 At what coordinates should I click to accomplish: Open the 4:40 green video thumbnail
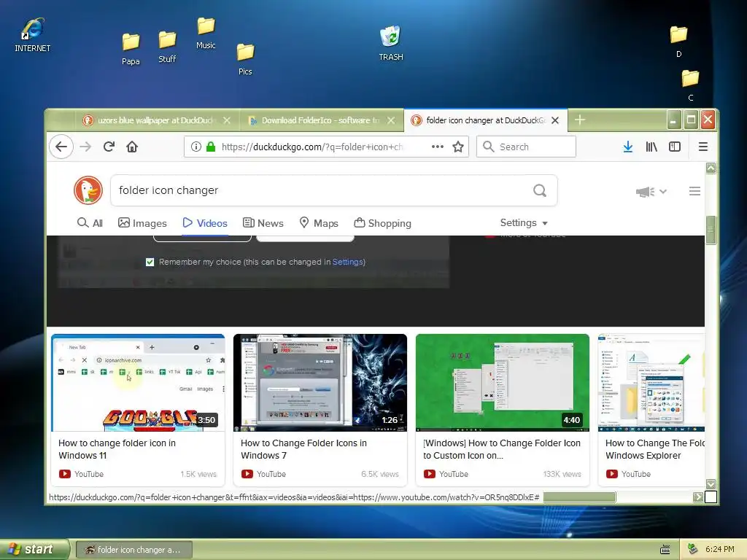pos(502,383)
